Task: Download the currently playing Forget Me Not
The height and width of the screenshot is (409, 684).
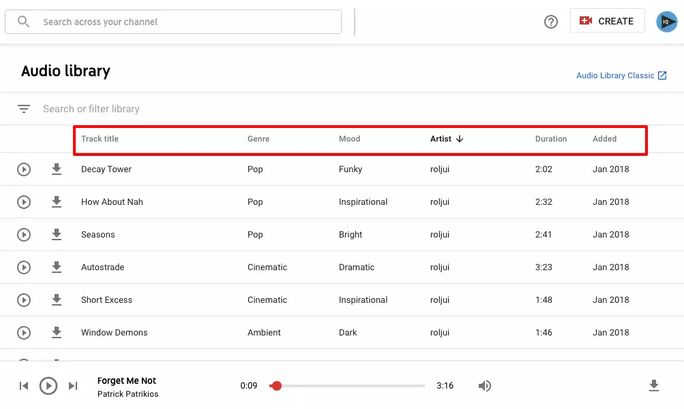Action: tap(654, 386)
